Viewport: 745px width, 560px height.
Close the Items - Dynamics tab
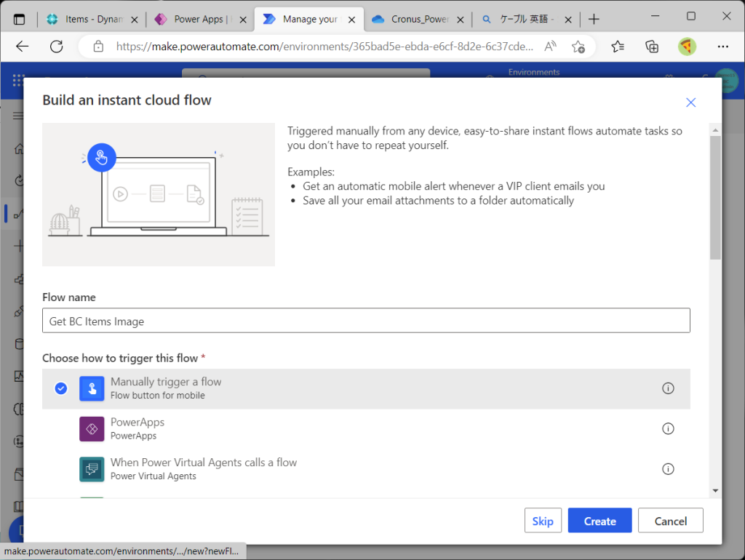click(x=135, y=20)
